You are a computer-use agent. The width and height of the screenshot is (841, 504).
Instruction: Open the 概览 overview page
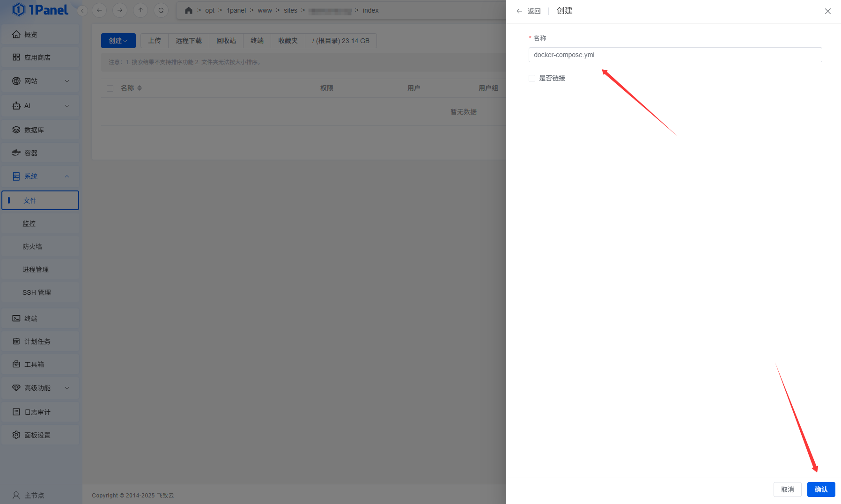coord(40,34)
